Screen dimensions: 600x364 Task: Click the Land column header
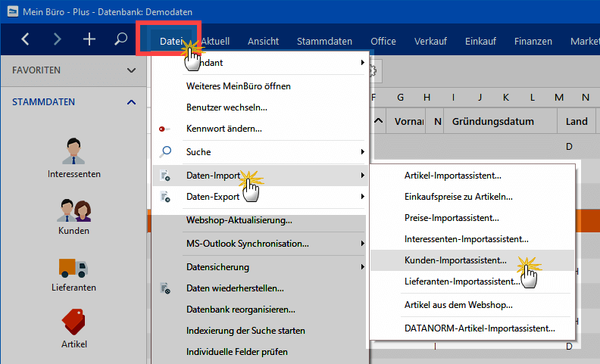pyautogui.click(x=577, y=122)
